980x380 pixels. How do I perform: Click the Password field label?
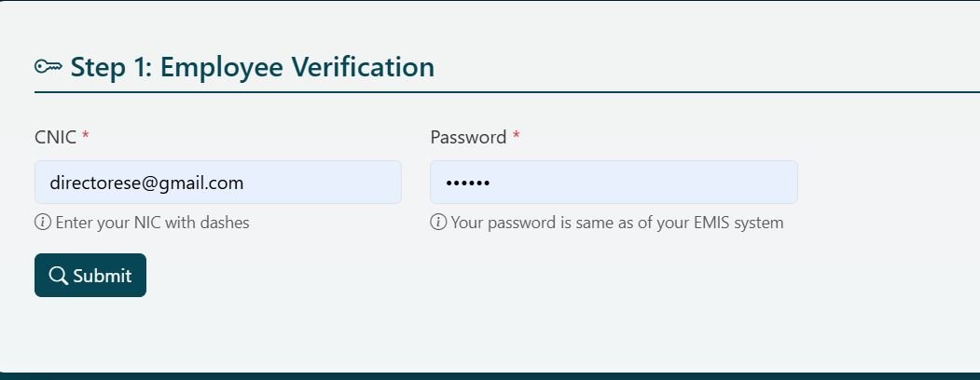pyautogui.click(x=468, y=137)
